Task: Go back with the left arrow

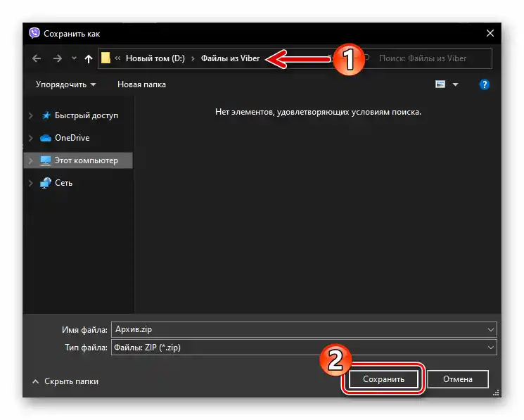Action: coord(37,58)
